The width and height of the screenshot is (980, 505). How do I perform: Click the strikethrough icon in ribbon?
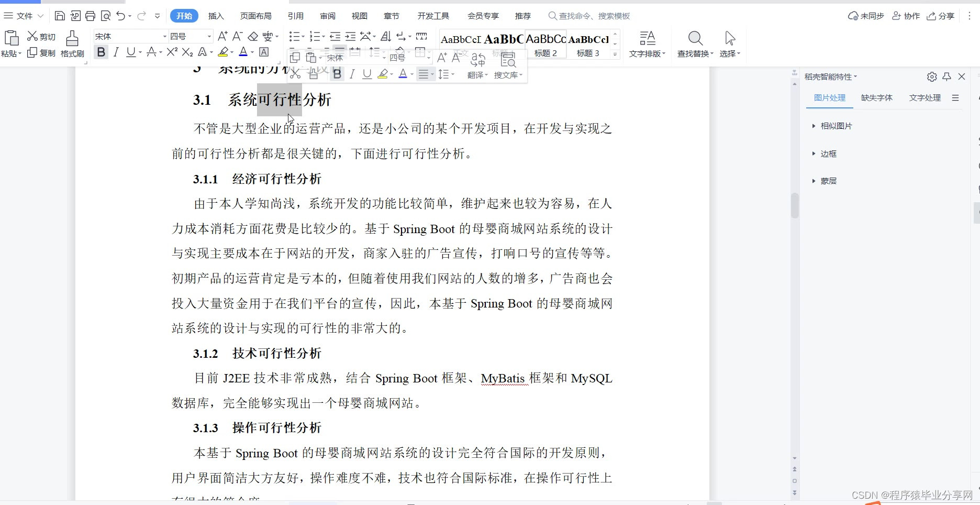152,52
